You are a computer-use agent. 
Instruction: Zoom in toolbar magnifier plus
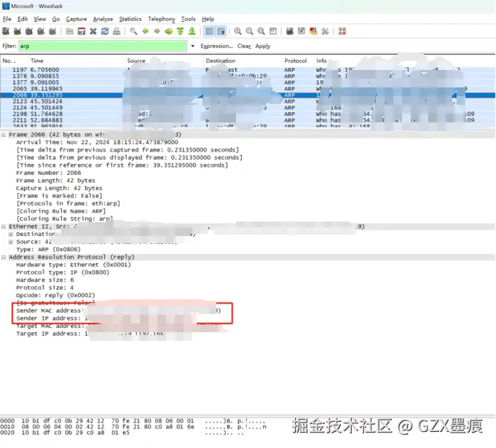(x=238, y=31)
